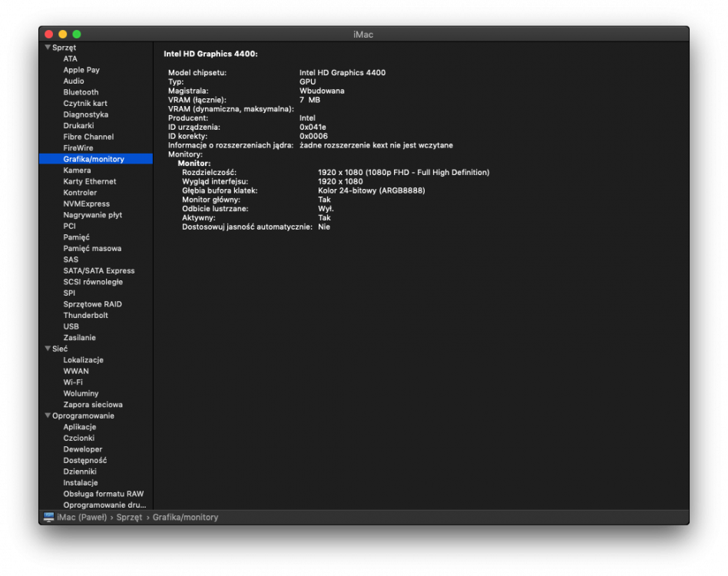Select ATA in the sidebar
728x576 pixels.
coord(71,58)
